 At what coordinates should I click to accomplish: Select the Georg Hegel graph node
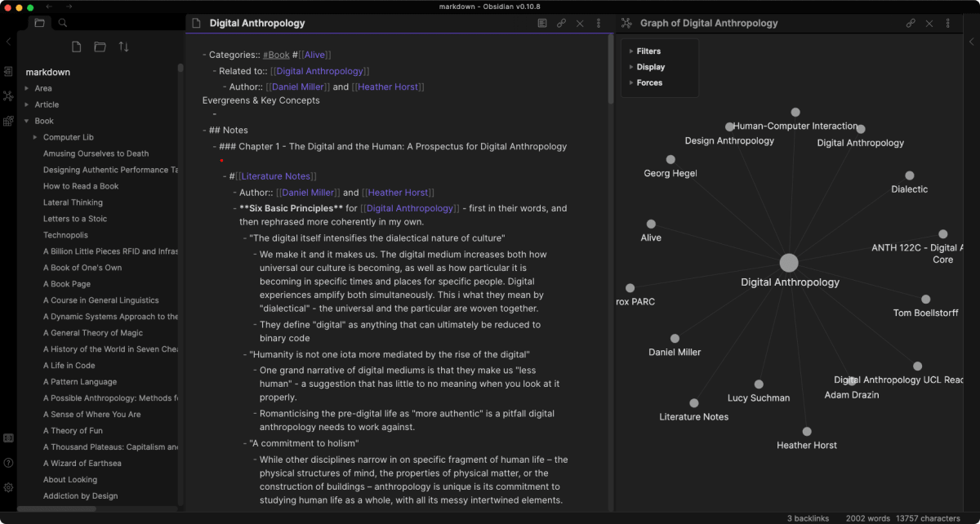pos(670,160)
